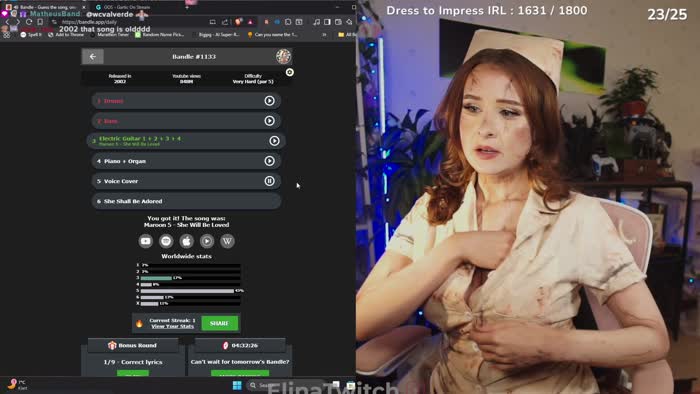Viewport: 700px width, 394px height.
Task: Pause the Voice Cover track
Action: click(x=269, y=181)
